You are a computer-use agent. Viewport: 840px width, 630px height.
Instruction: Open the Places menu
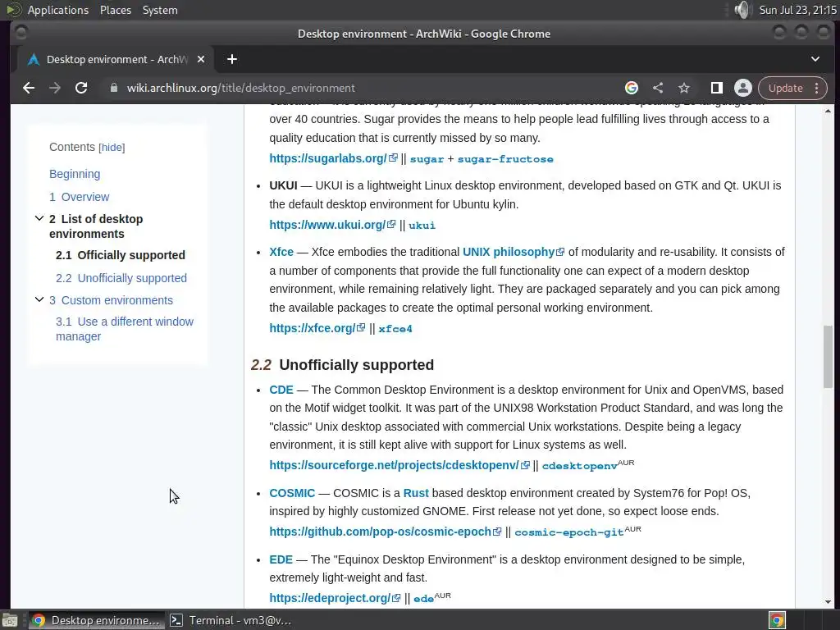(x=115, y=10)
